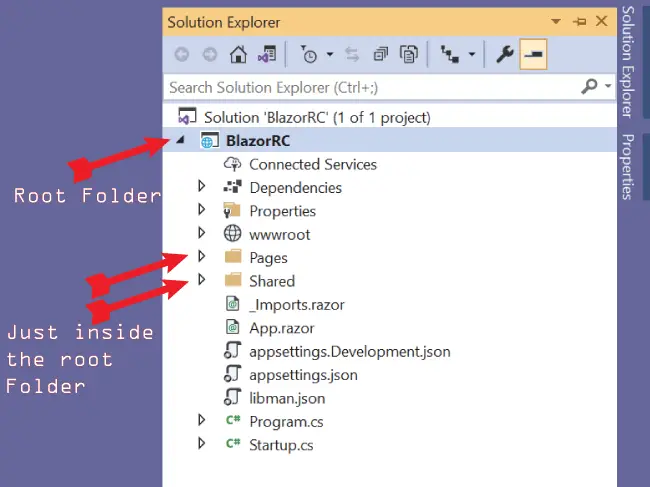Click the Forward navigation arrow in toolbar
650x487 pixels.
210,54
